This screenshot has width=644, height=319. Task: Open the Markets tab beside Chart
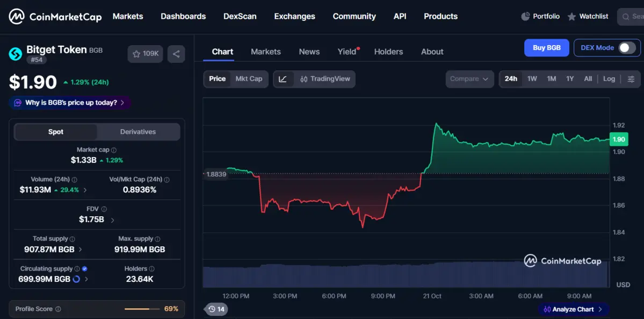tap(266, 52)
